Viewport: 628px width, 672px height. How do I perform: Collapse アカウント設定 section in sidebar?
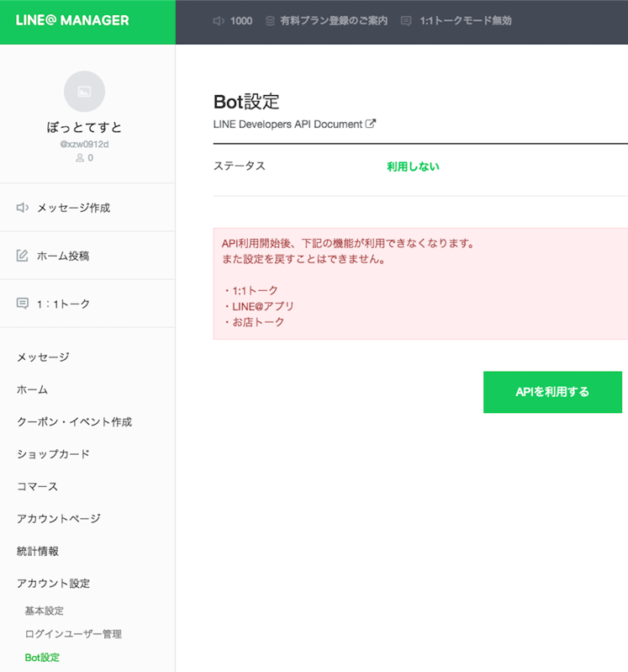click(x=54, y=584)
